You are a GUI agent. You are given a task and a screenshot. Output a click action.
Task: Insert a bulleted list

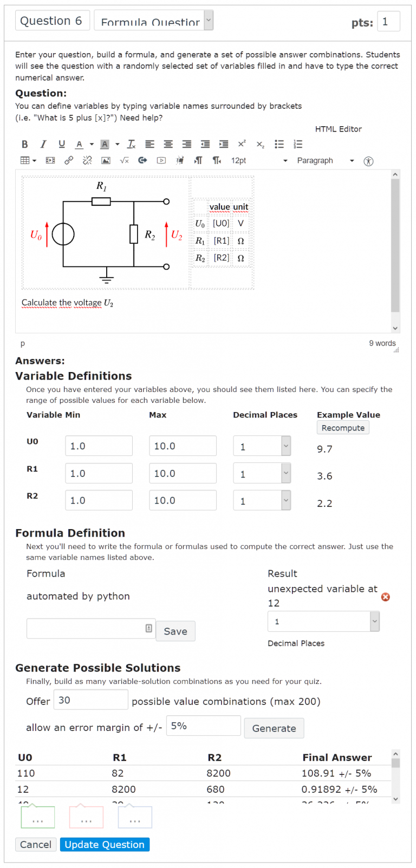click(x=279, y=144)
